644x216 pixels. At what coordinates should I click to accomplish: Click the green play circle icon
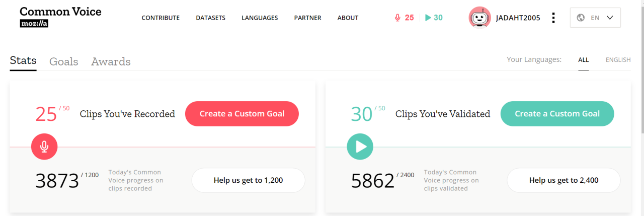[360, 147]
